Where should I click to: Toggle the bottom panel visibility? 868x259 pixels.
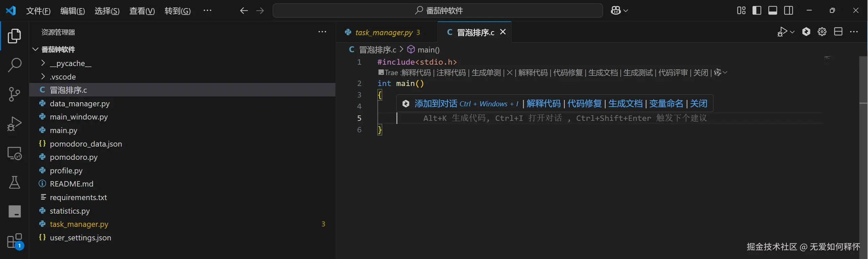pyautogui.click(x=772, y=11)
